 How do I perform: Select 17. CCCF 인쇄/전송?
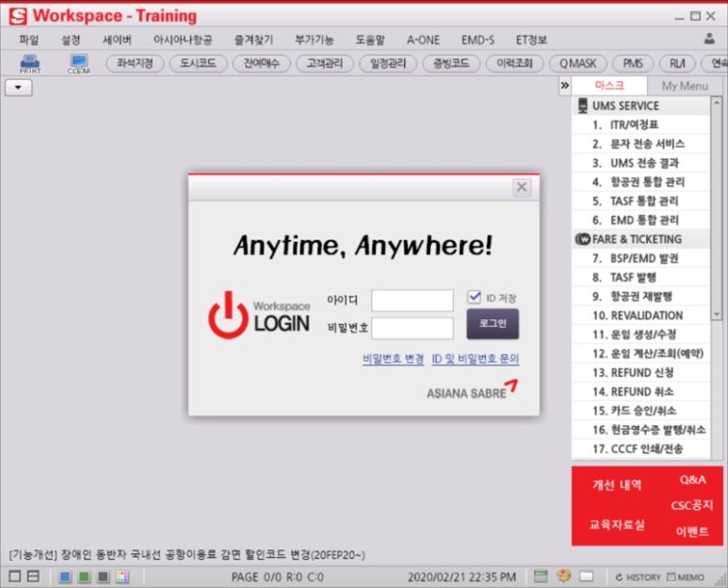coord(640,449)
